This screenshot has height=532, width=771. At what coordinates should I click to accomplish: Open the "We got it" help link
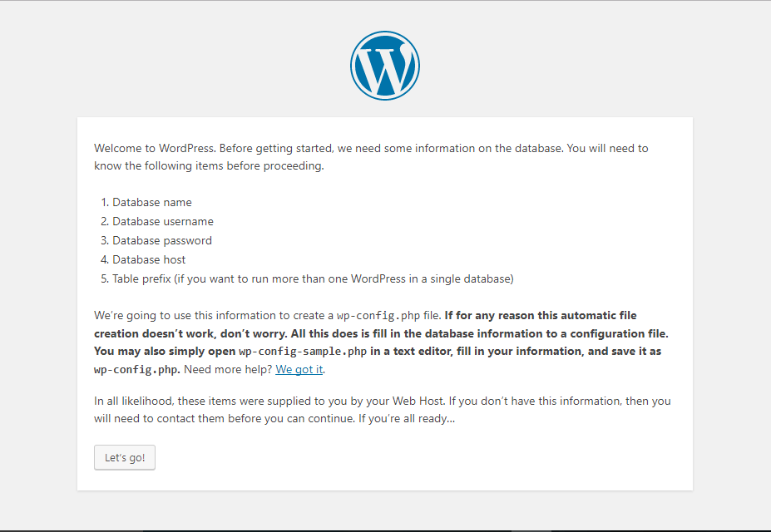tap(299, 369)
